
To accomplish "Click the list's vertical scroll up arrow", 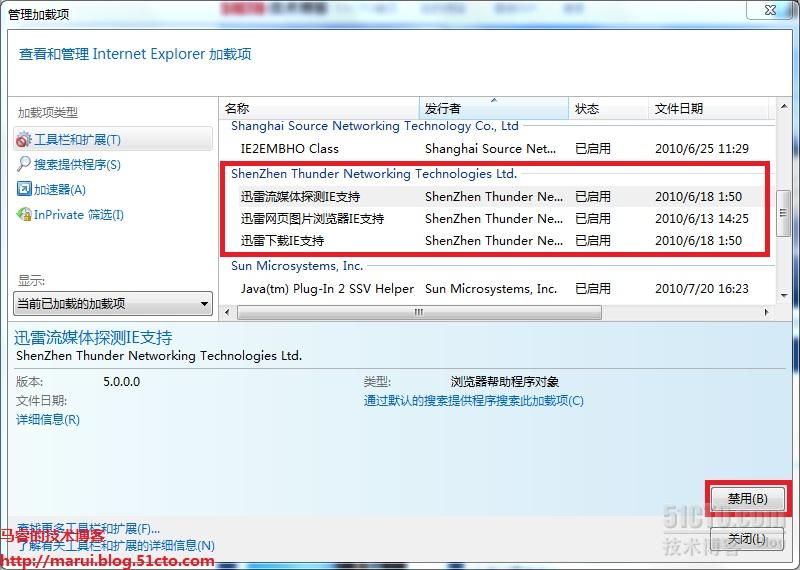I will click(784, 106).
